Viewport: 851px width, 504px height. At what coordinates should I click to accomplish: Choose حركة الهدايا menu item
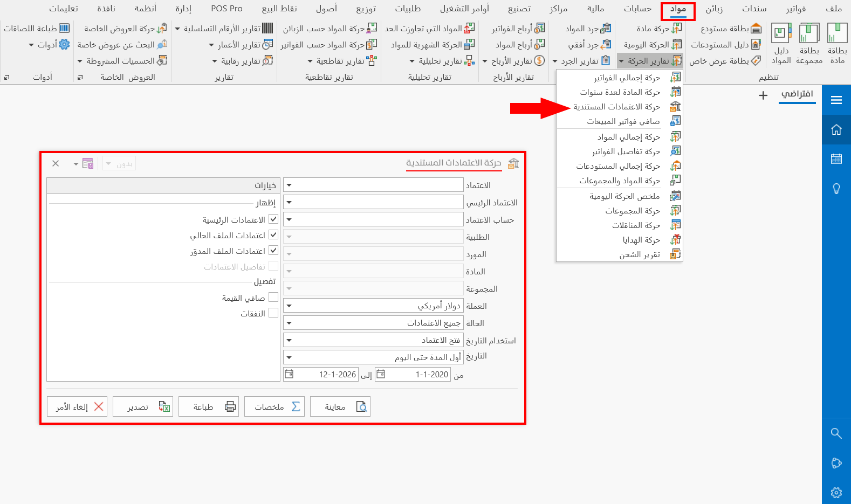pos(620,240)
